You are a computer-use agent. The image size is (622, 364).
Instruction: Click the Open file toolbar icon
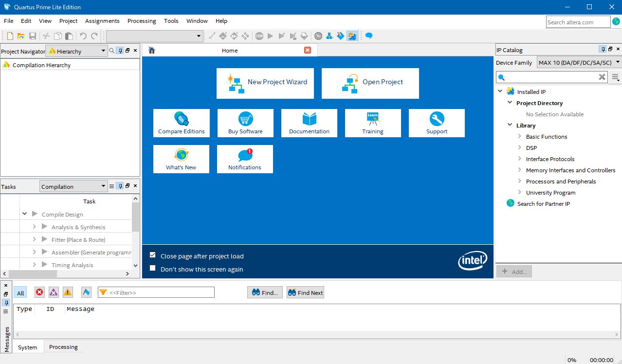tap(21, 36)
